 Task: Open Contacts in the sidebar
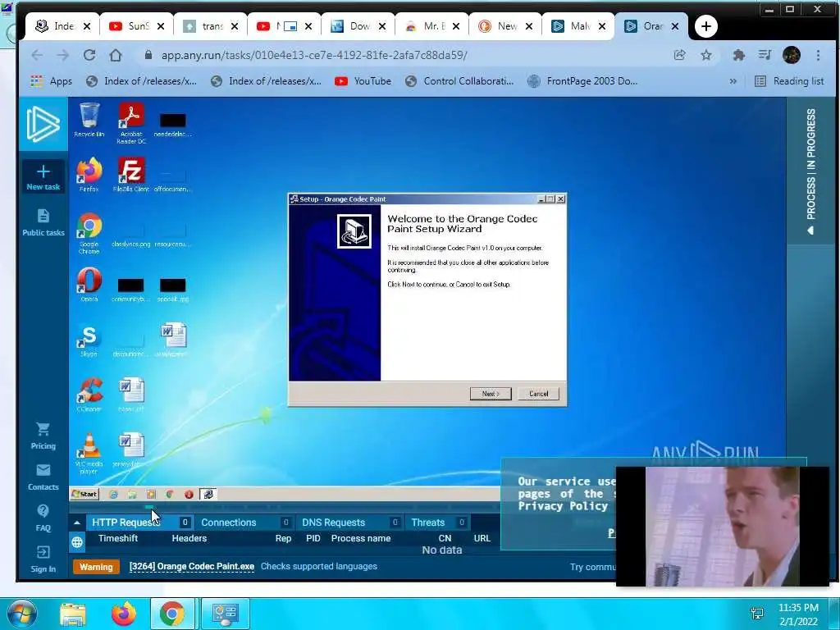coord(43,477)
